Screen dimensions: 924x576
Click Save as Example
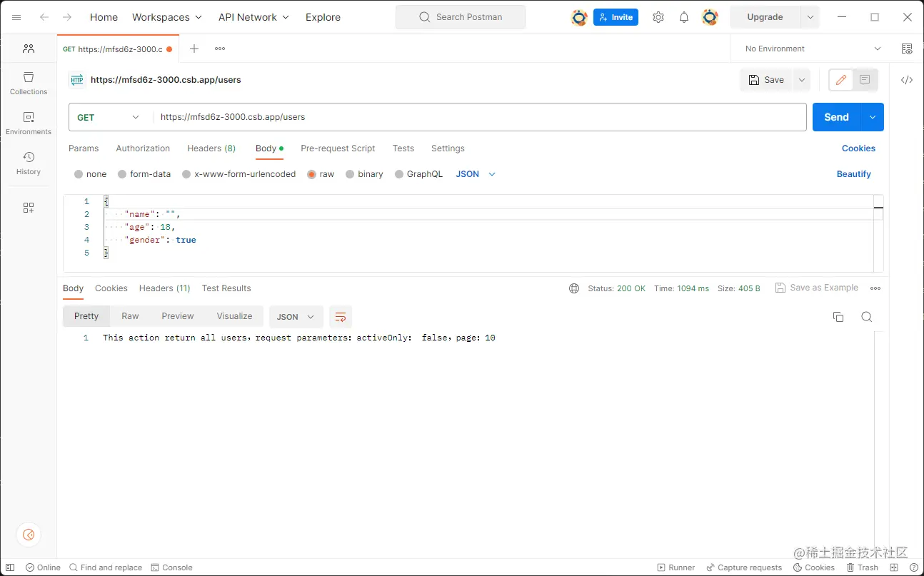click(817, 288)
